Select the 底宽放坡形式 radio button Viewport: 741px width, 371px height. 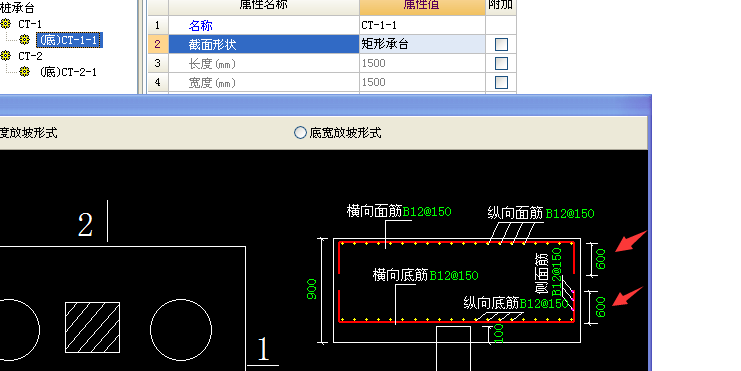click(x=300, y=133)
